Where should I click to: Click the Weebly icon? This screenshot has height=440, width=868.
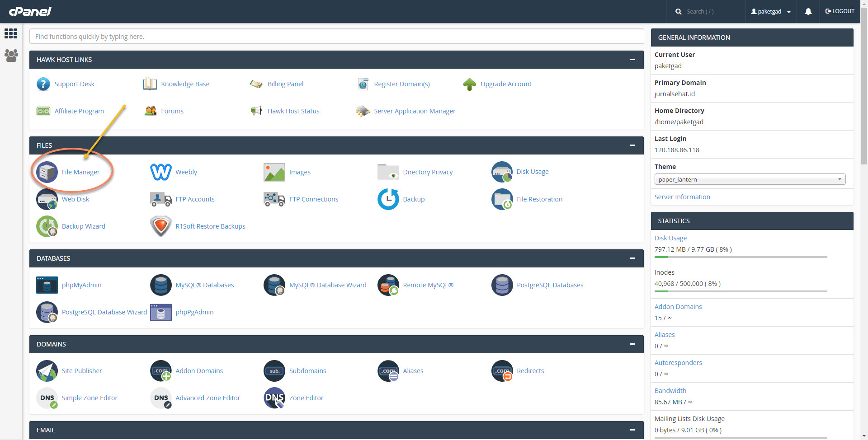pyautogui.click(x=160, y=172)
